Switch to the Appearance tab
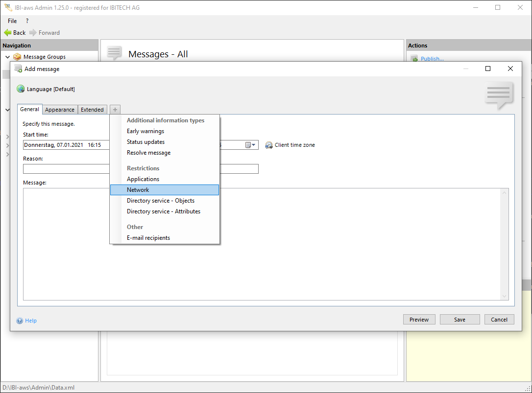532x393 pixels. pyautogui.click(x=60, y=110)
